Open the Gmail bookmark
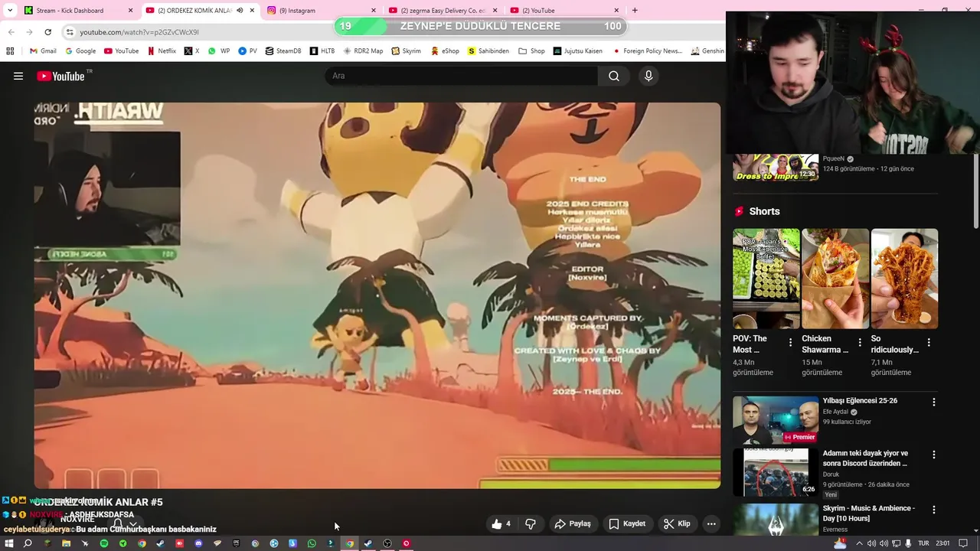 (43, 51)
